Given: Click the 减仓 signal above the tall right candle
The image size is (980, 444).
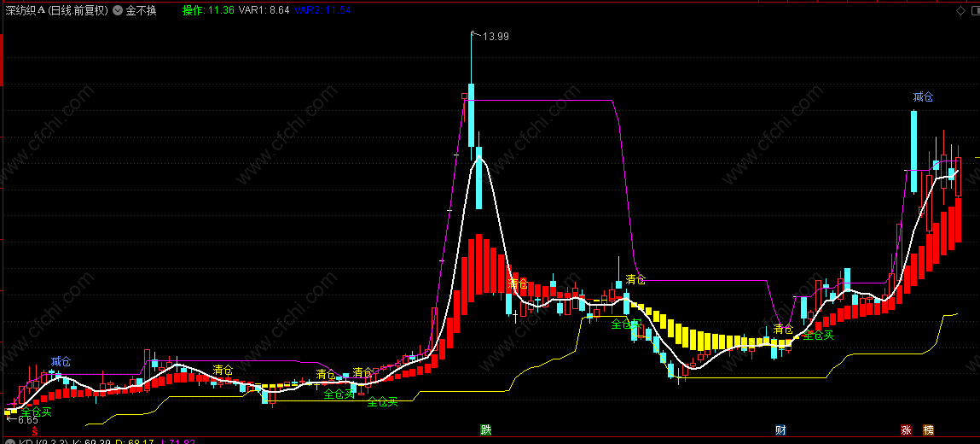Looking at the screenshot, I should coord(923,97).
